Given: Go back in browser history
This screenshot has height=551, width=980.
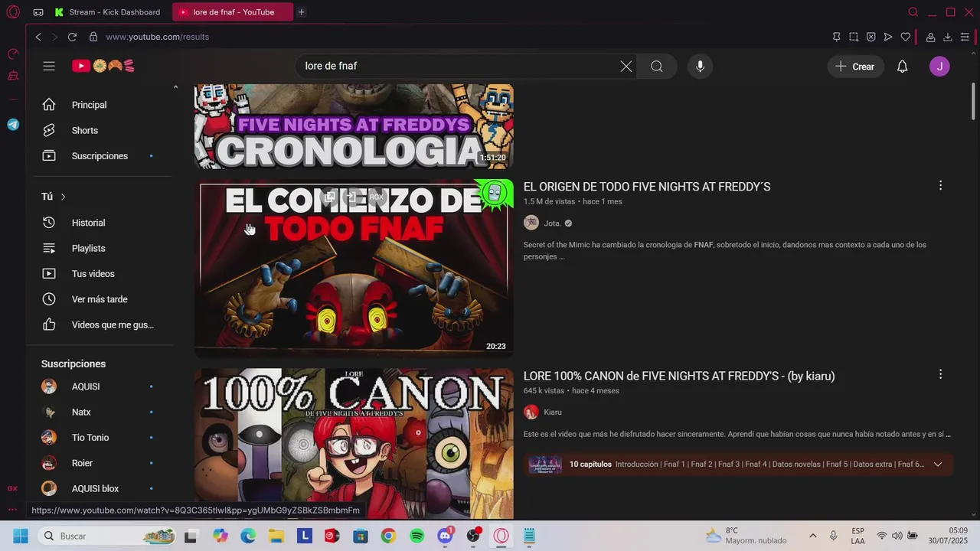Looking at the screenshot, I should pos(38,37).
